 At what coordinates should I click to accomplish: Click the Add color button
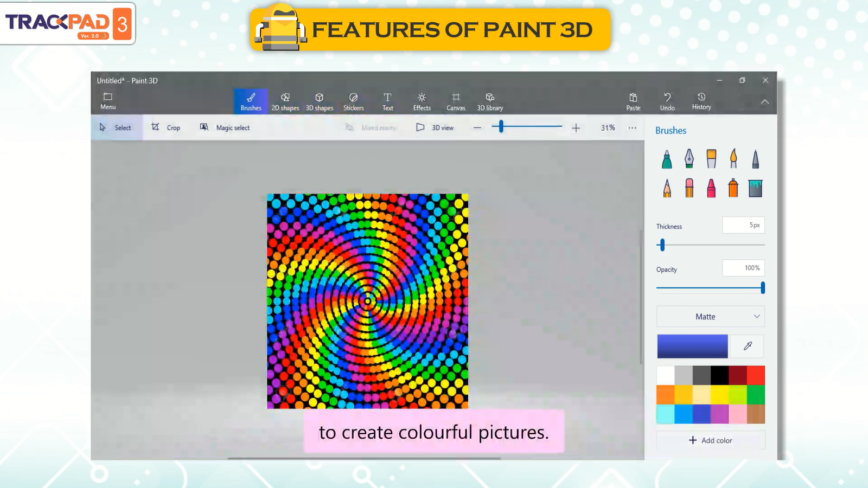[x=711, y=440]
